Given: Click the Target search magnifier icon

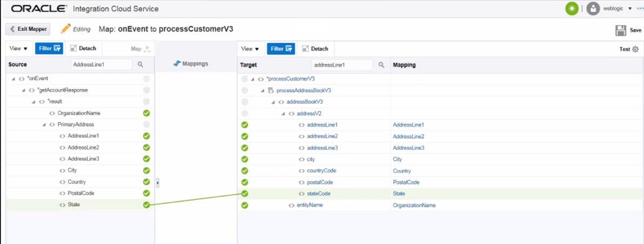Looking at the screenshot, I should [381, 65].
